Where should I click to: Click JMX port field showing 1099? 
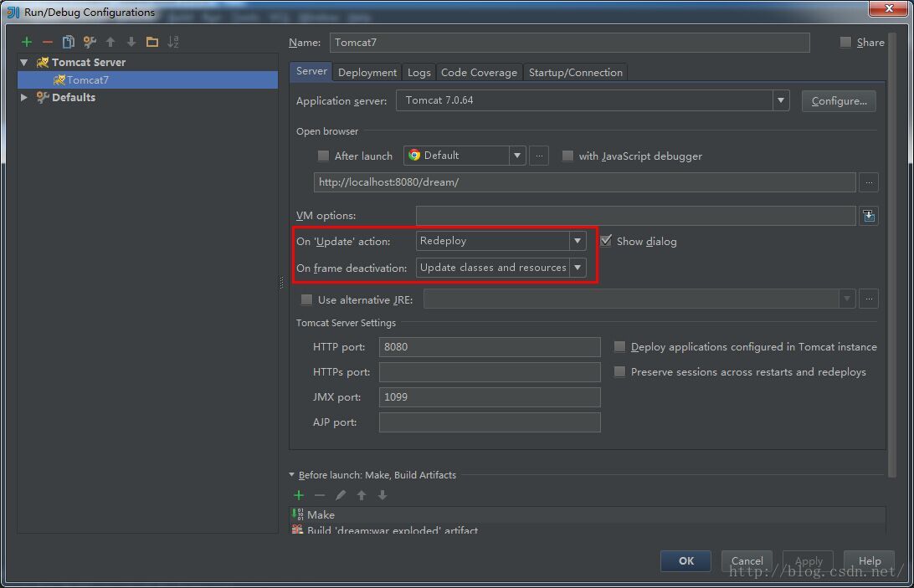[x=490, y=396]
